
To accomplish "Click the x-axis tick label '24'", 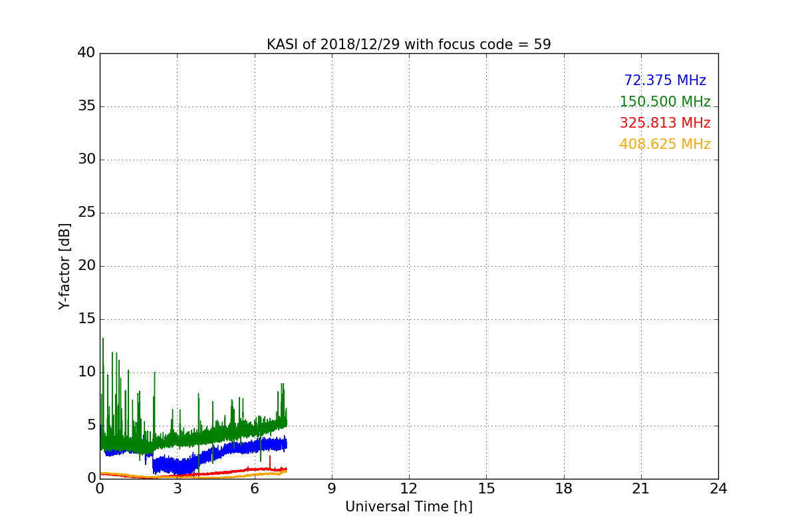I will 718,489.
